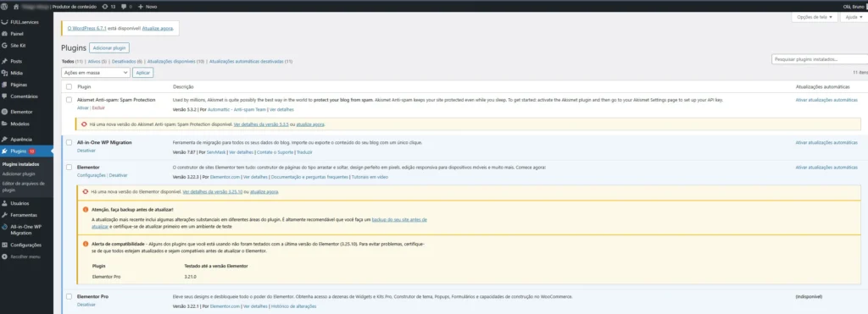Open the pending updates counter showing 13
The width and height of the screenshot is (868, 314).
coord(109,6)
